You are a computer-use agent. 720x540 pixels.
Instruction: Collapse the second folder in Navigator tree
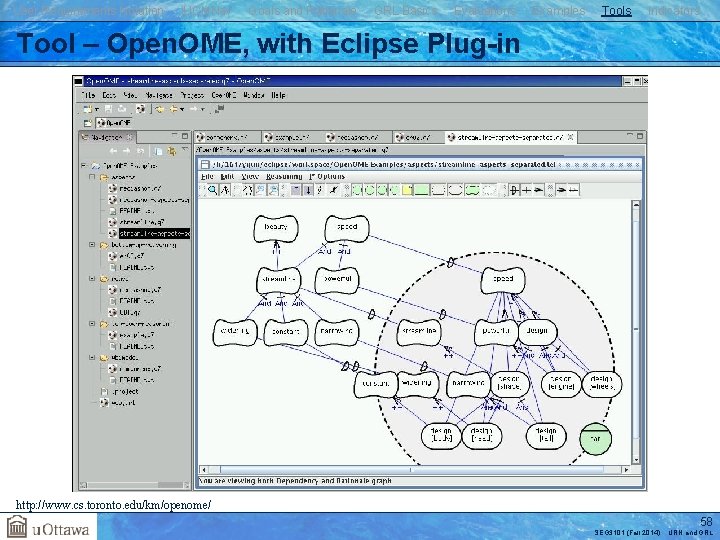coord(92,245)
